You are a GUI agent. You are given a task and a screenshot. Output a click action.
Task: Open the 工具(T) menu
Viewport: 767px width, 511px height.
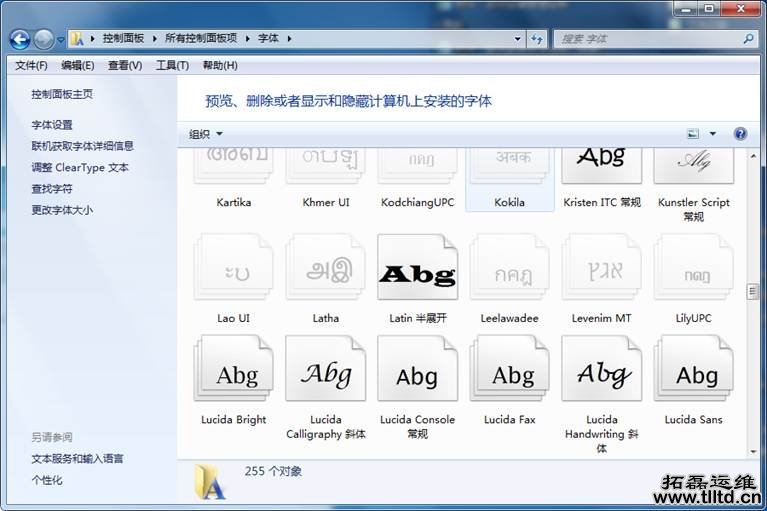point(172,65)
